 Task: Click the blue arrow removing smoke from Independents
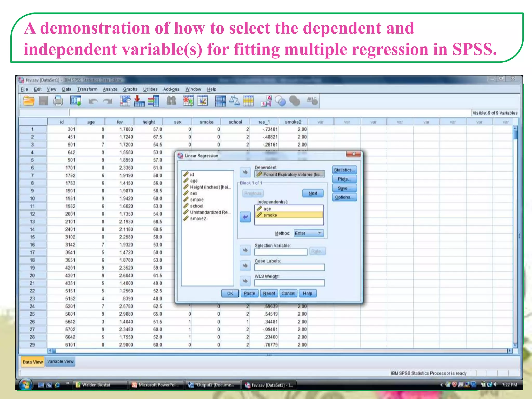pos(245,217)
